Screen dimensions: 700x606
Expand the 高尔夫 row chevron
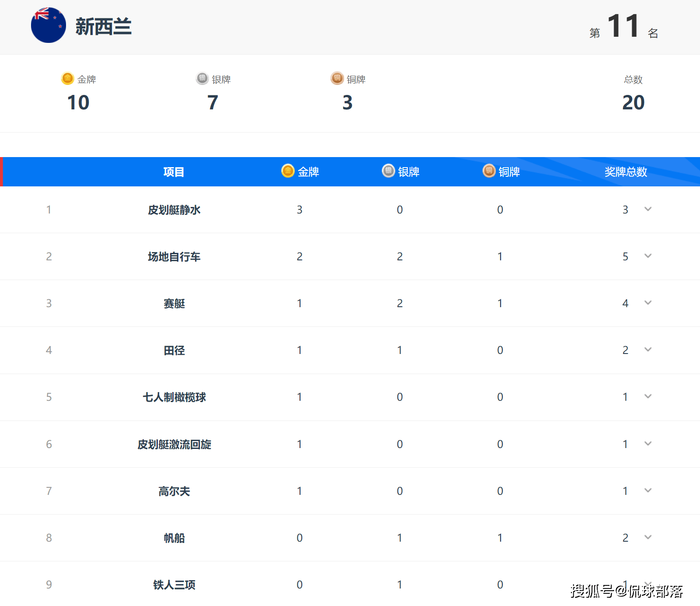648,490
